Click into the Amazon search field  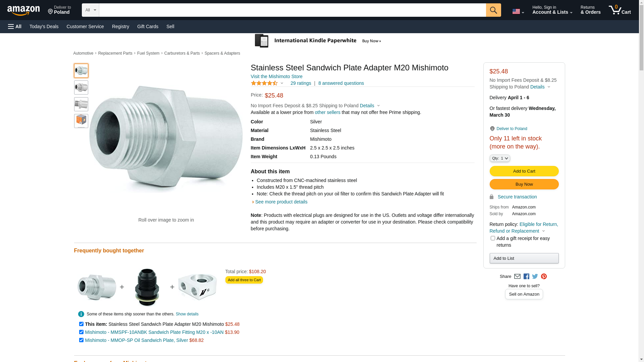292,10
